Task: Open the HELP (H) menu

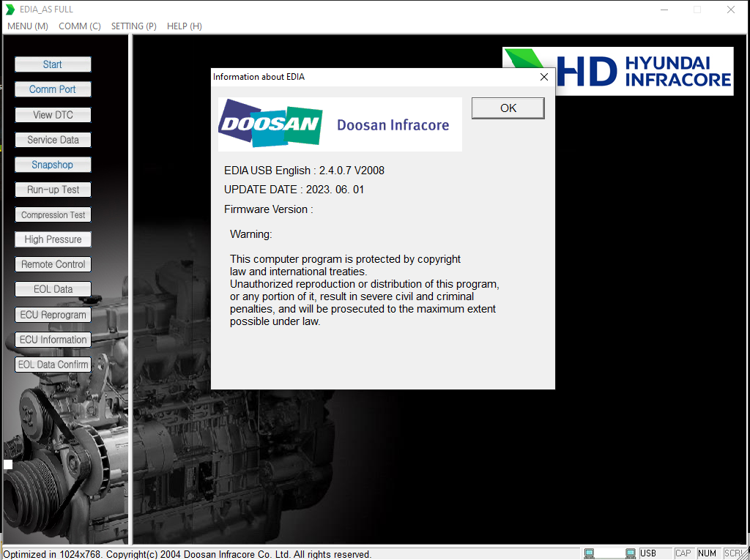Action: [185, 26]
